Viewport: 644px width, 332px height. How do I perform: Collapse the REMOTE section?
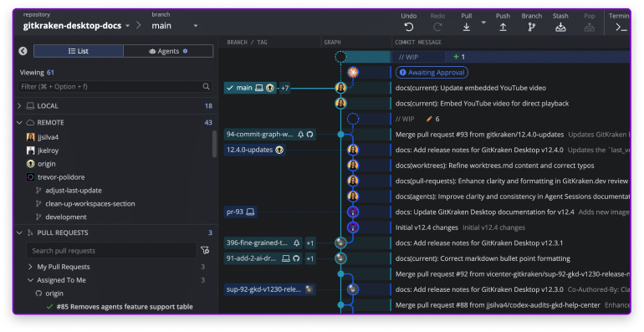19,122
